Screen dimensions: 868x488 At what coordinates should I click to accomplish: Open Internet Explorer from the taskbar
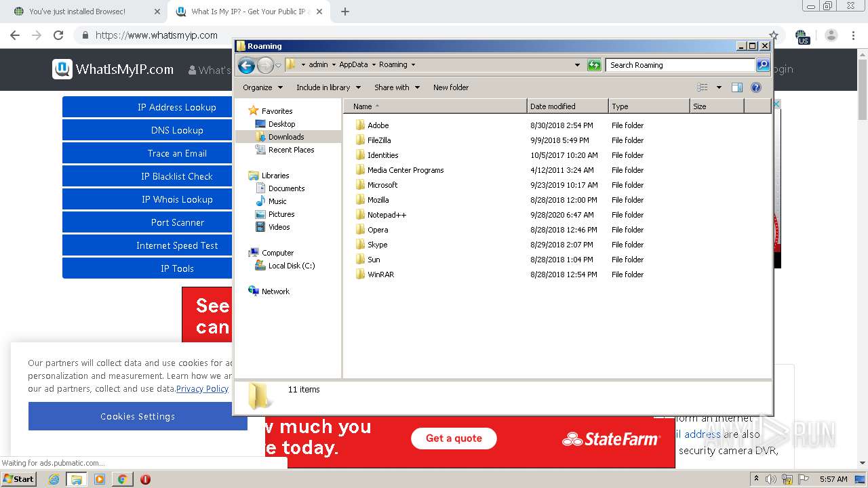54,479
